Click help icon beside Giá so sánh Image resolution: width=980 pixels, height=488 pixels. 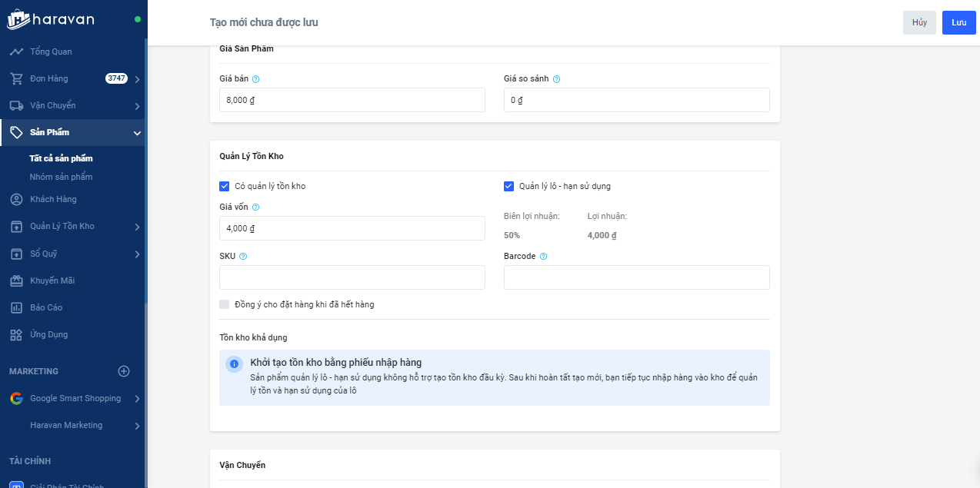[556, 79]
